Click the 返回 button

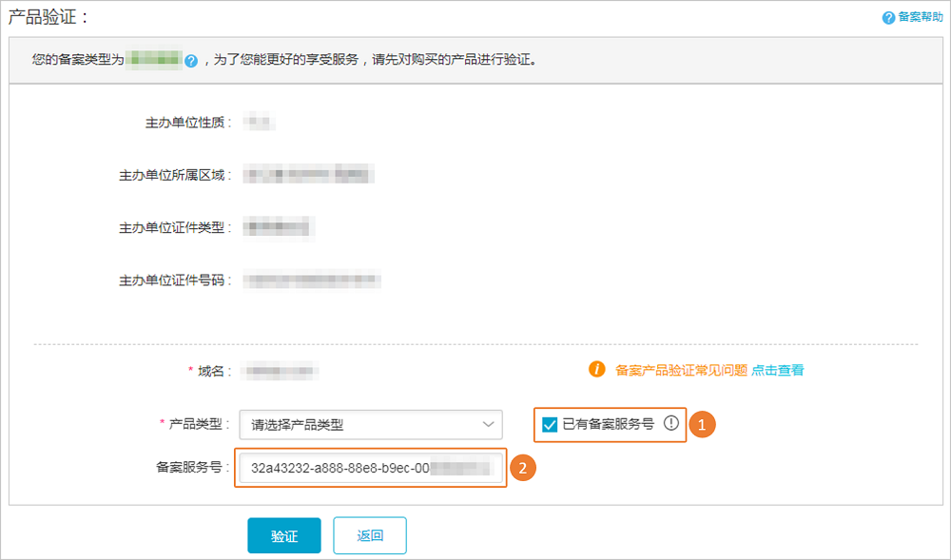370,536
